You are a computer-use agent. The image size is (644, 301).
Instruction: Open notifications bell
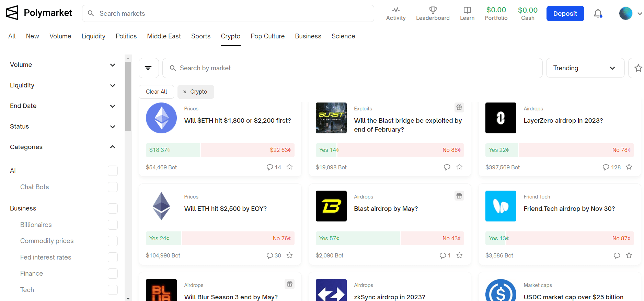click(x=598, y=13)
